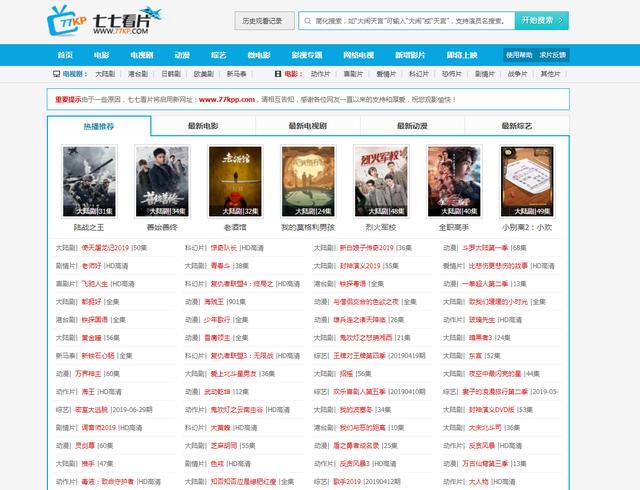Open 动漫 in the blue navigation bar
The width and height of the screenshot is (640, 490).
(x=182, y=55)
